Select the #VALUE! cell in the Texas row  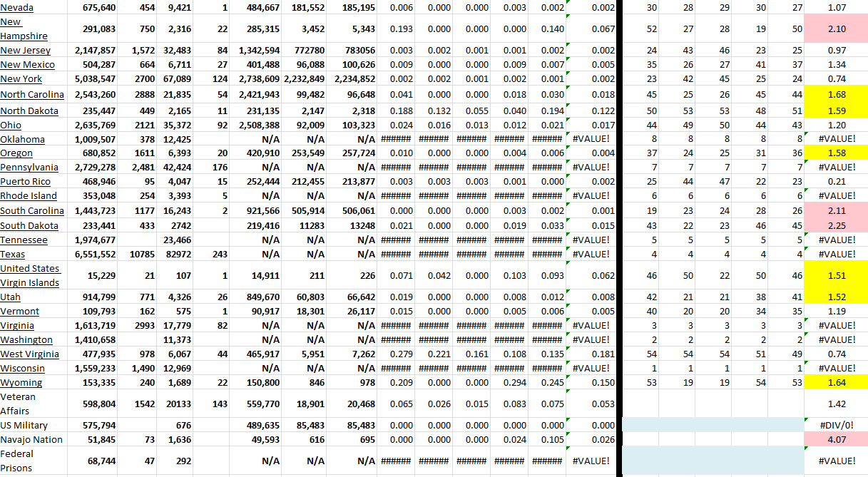tap(836, 254)
